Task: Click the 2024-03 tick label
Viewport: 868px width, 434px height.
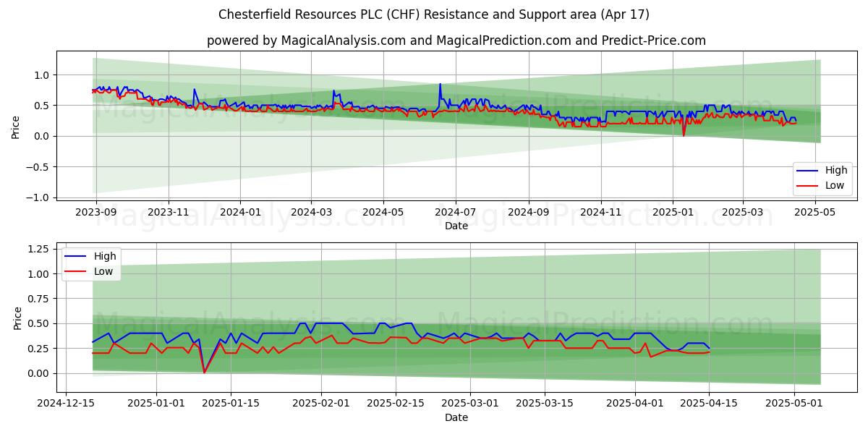Action: pos(311,212)
